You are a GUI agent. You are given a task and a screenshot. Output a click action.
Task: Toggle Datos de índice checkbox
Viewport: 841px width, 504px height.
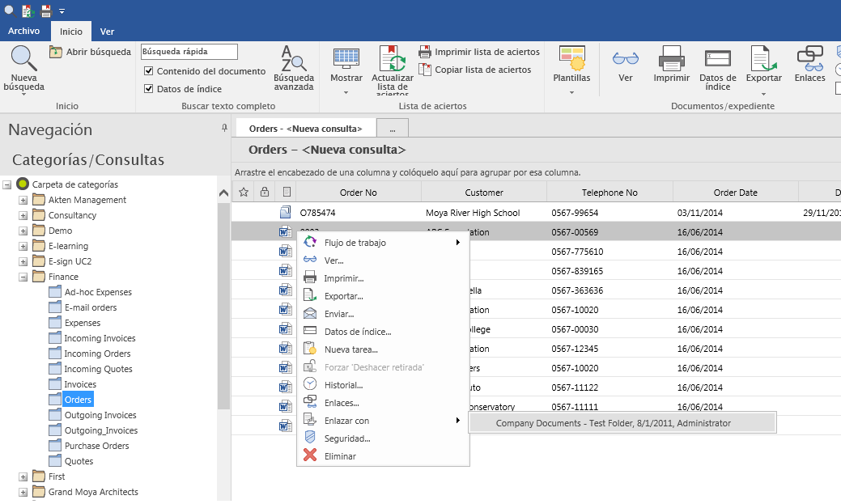tap(149, 88)
